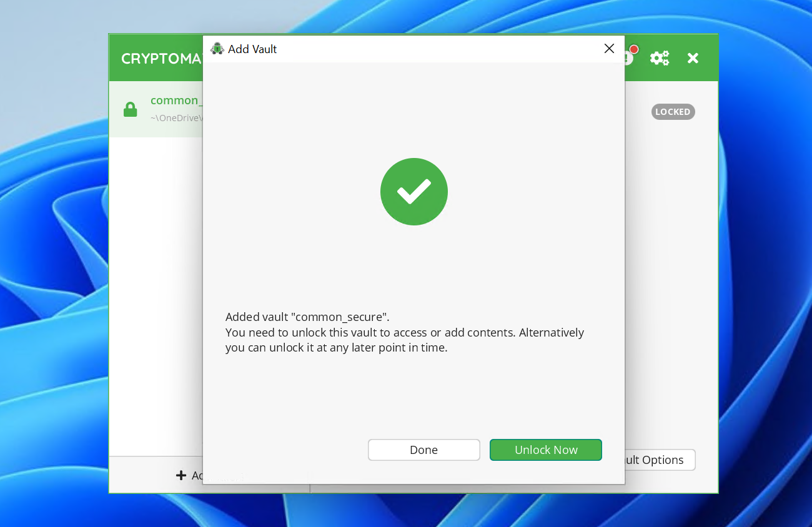812x527 pixels.
Task: Click the vault path text under common_secure
Action: coord(176,117)
